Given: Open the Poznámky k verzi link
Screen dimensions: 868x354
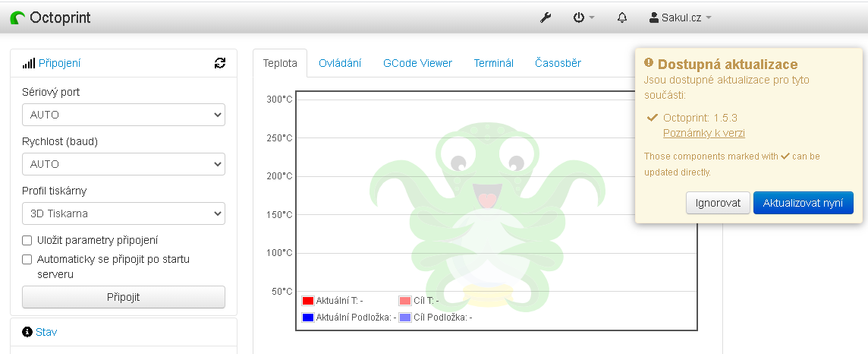Looking at the screenshot, I should [703, 133].
